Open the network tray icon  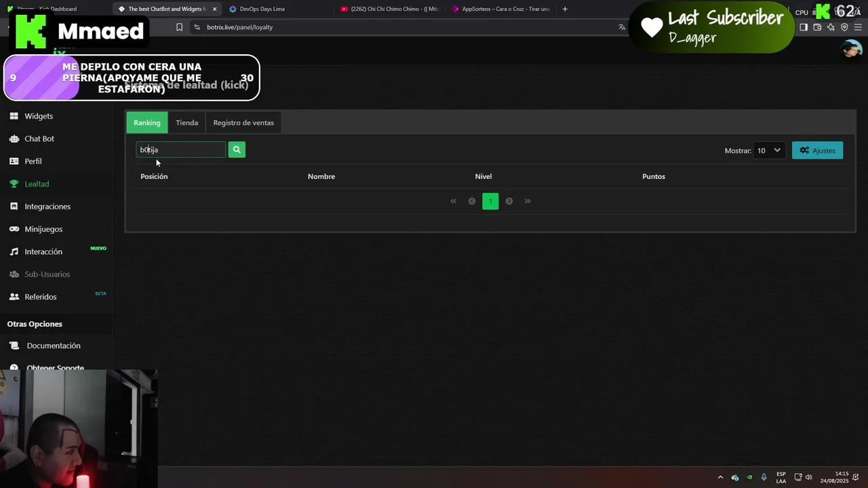point(798,477)
